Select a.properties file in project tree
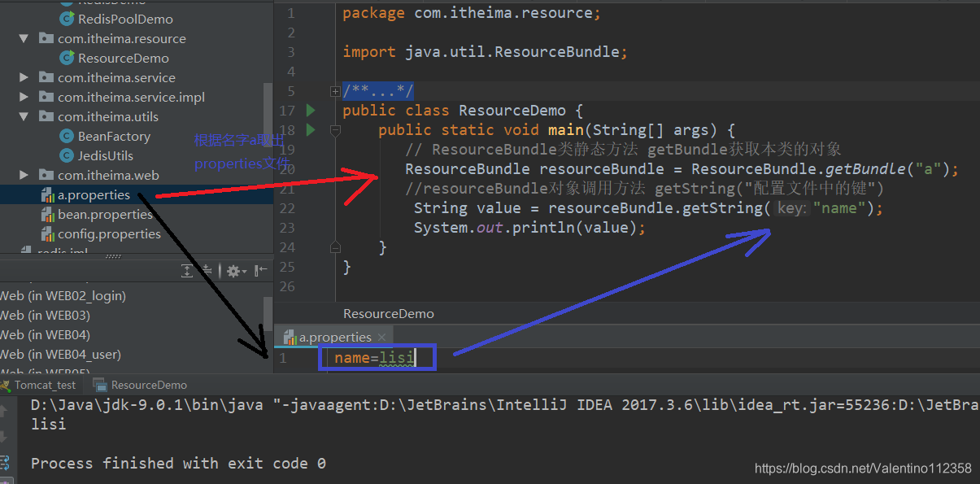Image resolution: width=980 pixels, height=484 pixels. tap(94, 194)
